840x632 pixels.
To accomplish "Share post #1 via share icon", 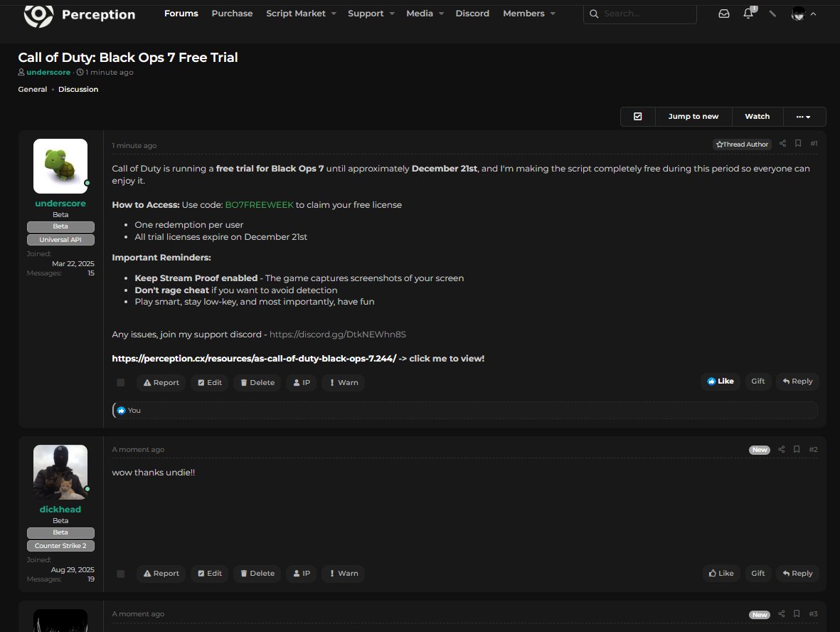I will [782, 143].
